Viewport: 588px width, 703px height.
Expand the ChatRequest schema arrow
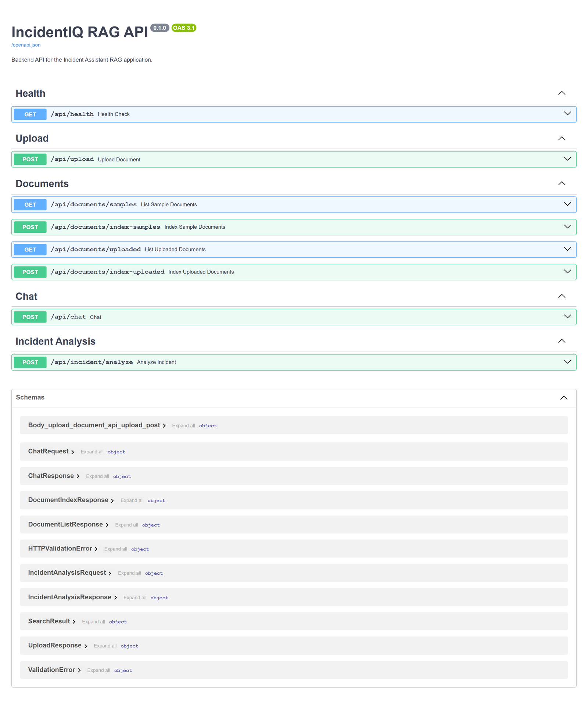73,452
